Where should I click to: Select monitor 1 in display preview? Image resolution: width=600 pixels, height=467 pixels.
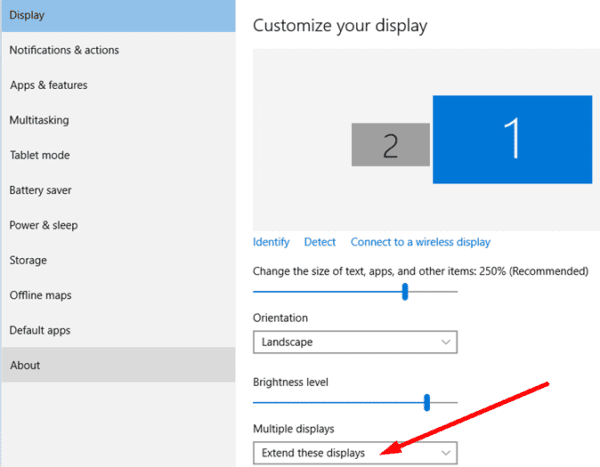coord(512,139)
